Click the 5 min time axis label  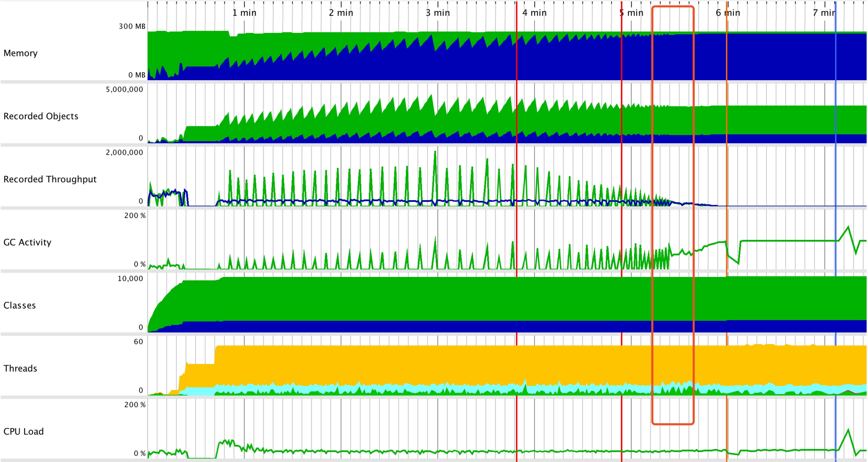pyautogui.click(x=631, y=13)
